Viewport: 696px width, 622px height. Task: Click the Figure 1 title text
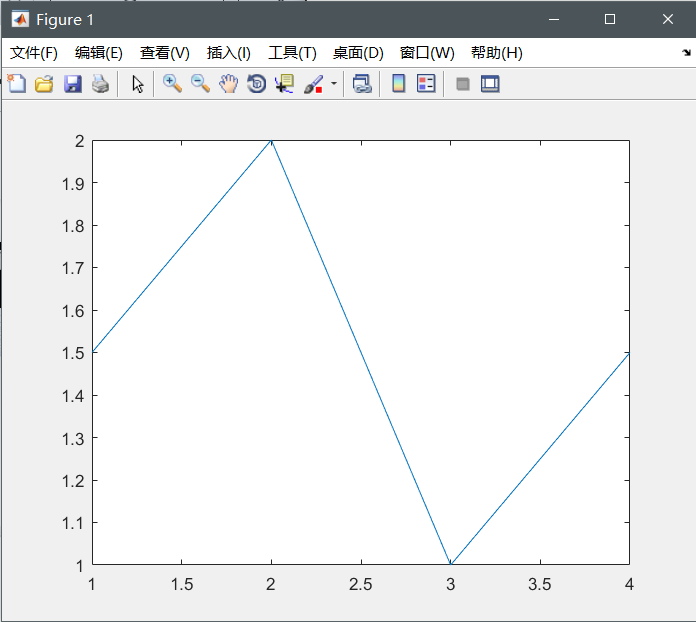click(65, 20)
